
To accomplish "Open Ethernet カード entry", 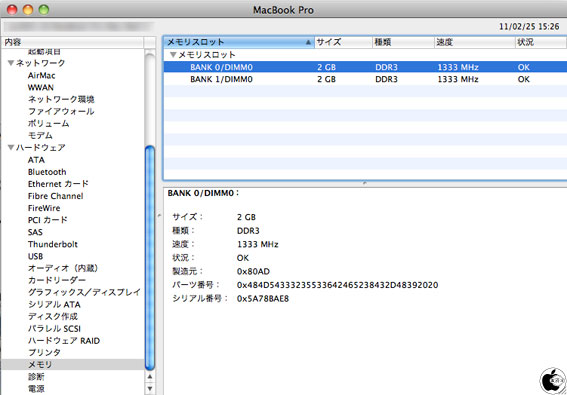I will (58, 184).
